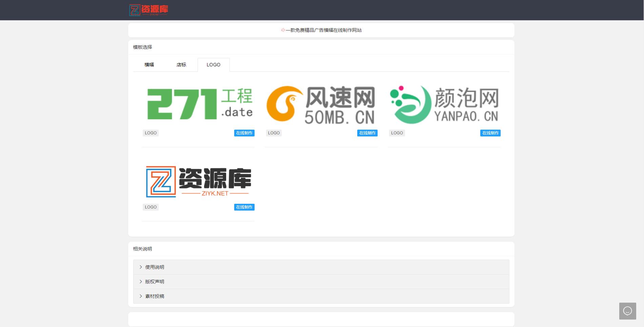
Task: Click 在线制作 under the 风速网 logo
Action: 367,133
